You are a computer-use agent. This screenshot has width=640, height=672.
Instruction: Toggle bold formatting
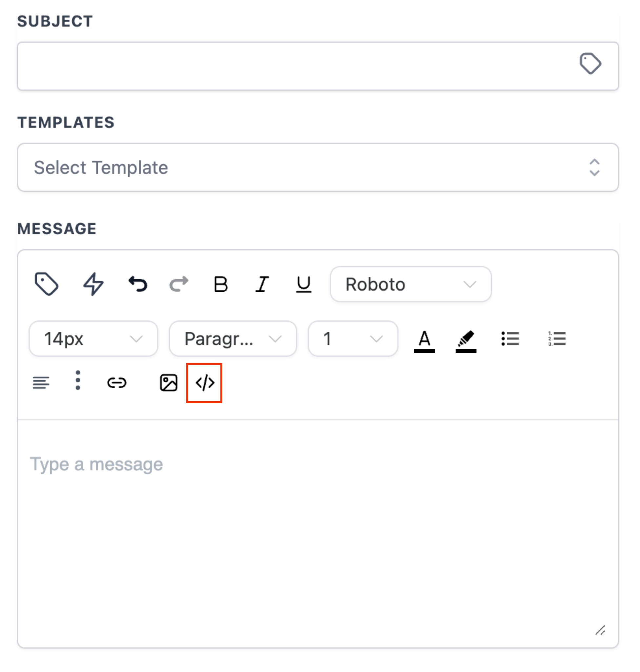click(221, 284)
